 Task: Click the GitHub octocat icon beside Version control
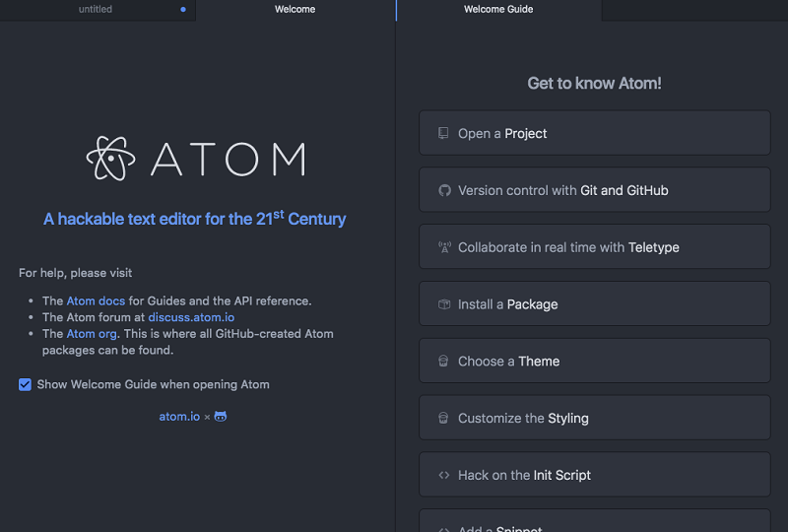444,190
